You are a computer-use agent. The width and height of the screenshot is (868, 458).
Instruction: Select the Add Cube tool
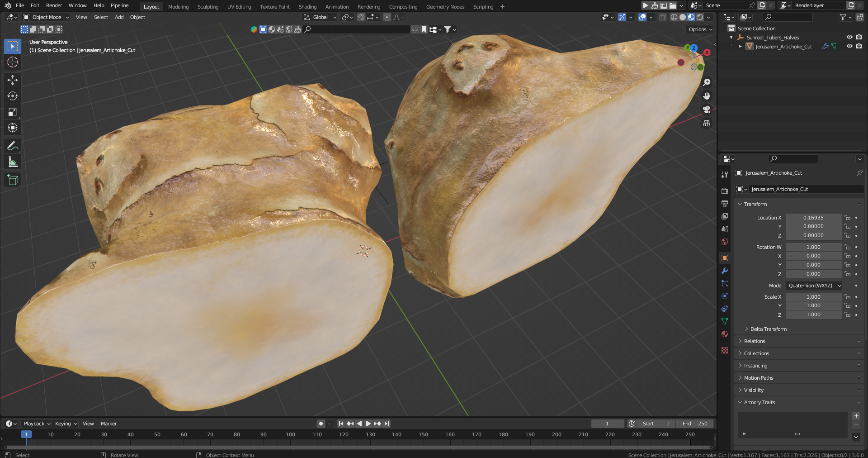[13, 180]
